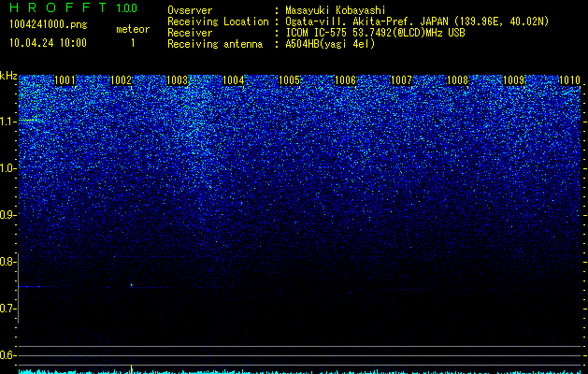The height and width of the screenshot is (374, 588).
Task: Click the 1007 time marker
Action: coord(401,80)
